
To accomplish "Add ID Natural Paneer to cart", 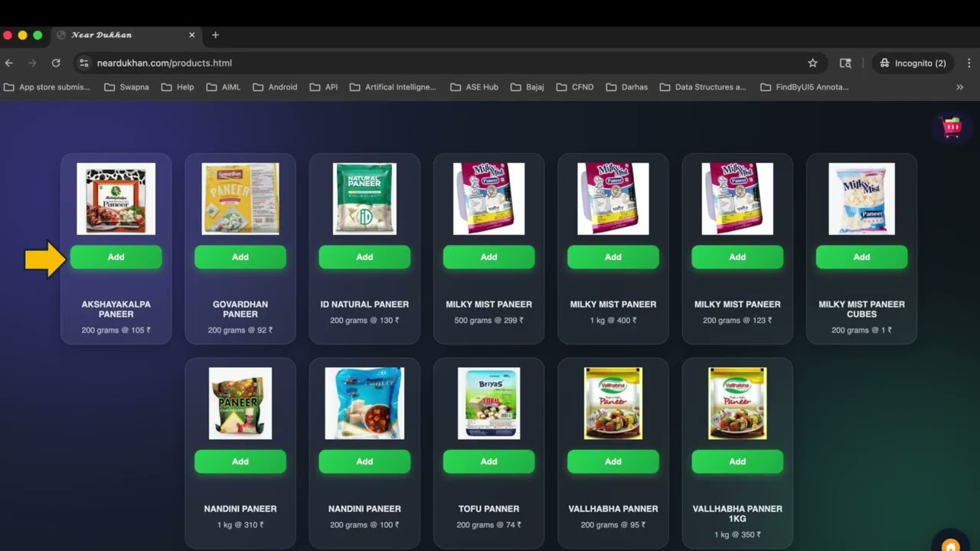I will coord(364,257).
